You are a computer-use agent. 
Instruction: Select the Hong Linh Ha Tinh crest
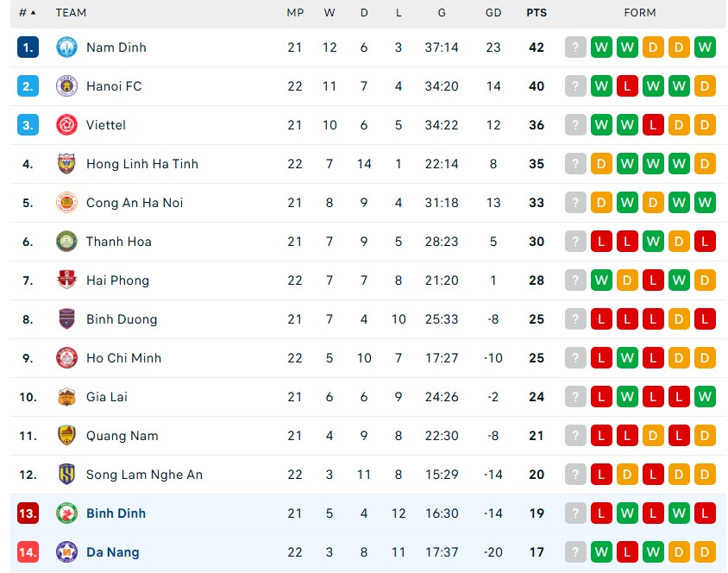66,164
